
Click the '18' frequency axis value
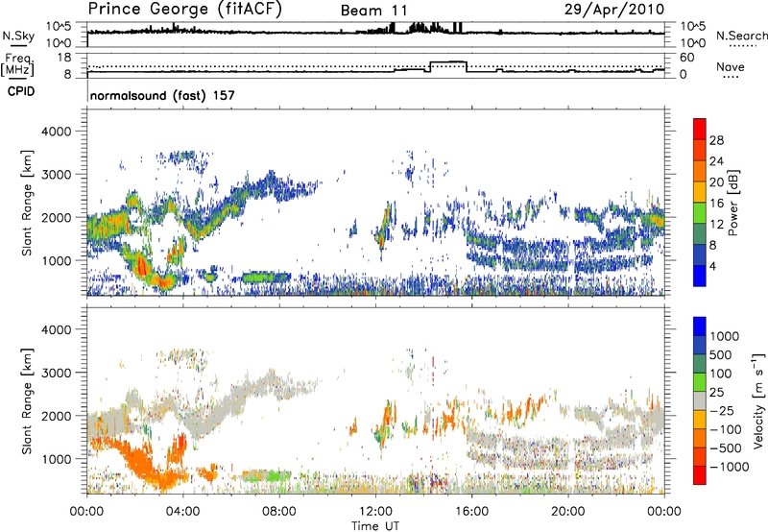coord(64,58)
